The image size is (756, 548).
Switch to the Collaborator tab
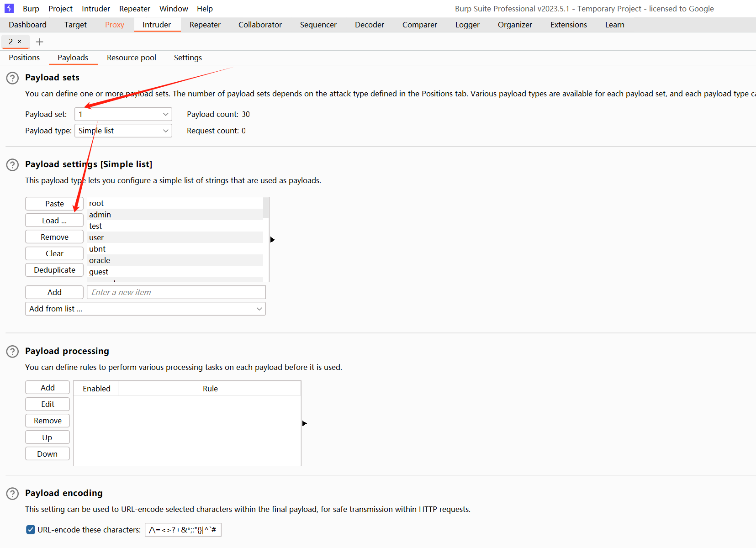tap(260, 25)
